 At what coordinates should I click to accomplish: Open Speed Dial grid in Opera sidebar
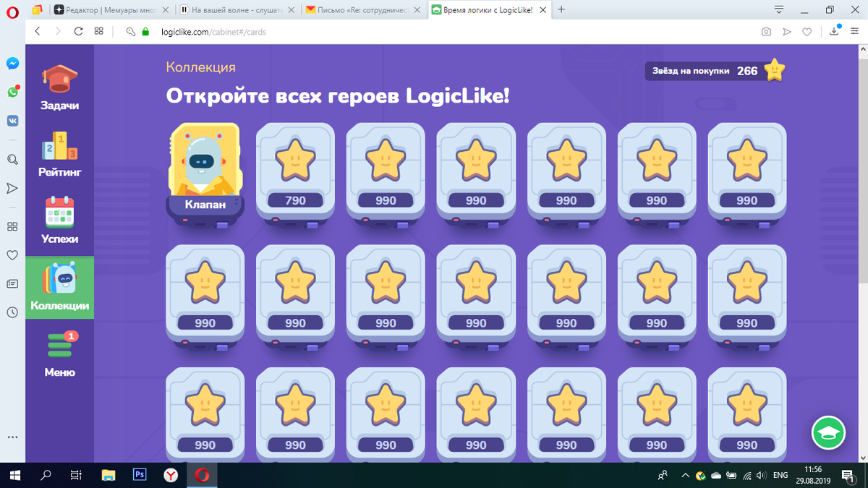[x=12, y=226]
